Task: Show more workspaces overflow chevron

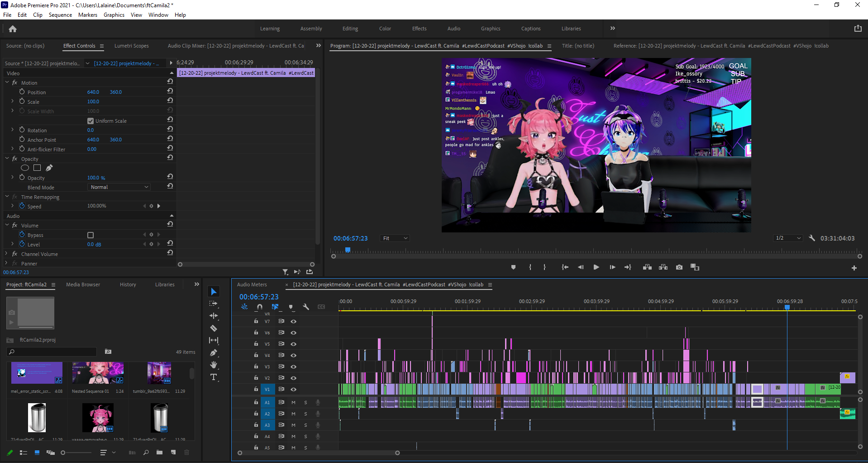Action: click(612, 28)
